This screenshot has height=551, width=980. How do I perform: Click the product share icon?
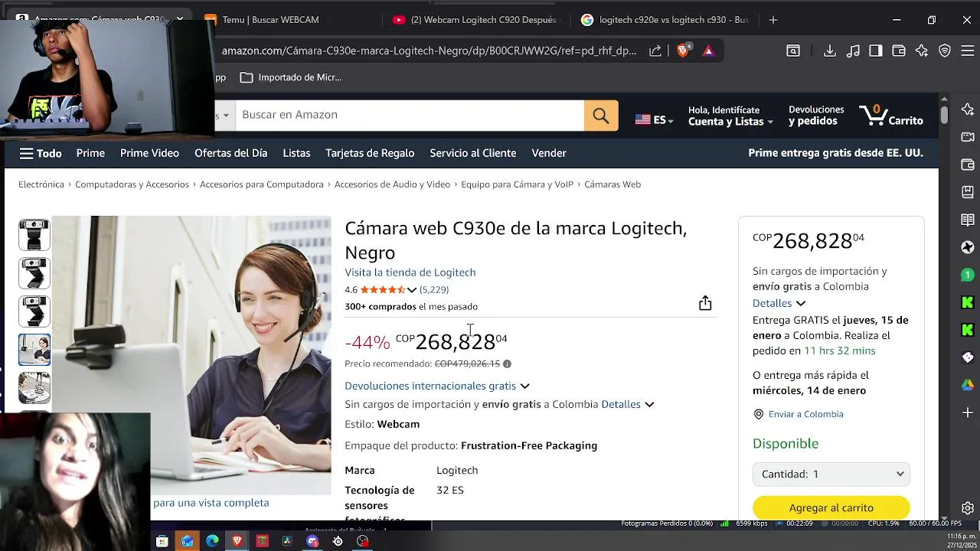pos(705,304)
